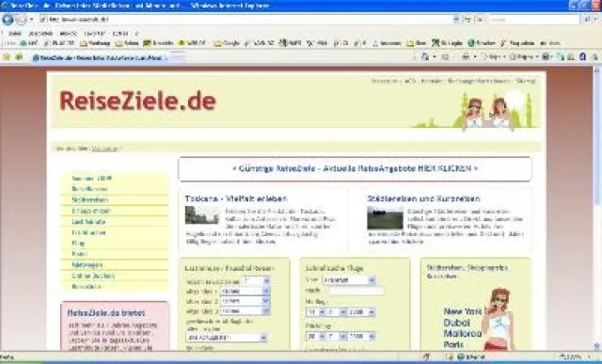Open the Flug sidebar link
Viewport: 602px width, 364px height.
coord(78,243)
